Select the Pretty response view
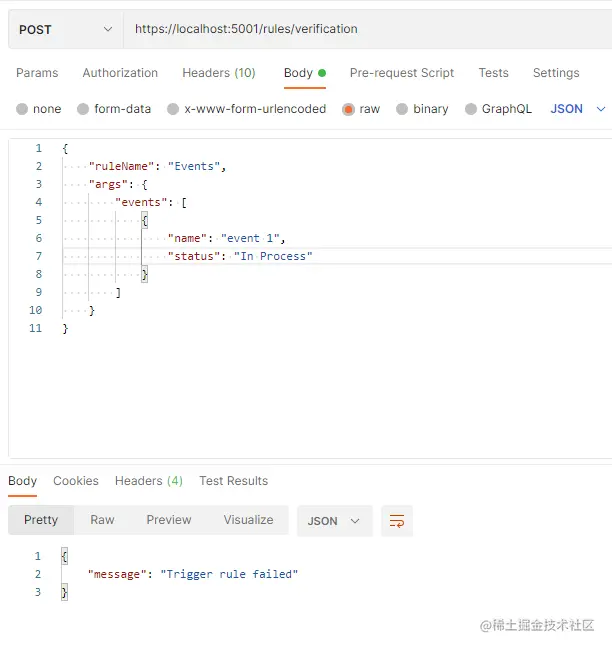The width and height of the screenshot is (612, 650). click(x=41, y=520)
